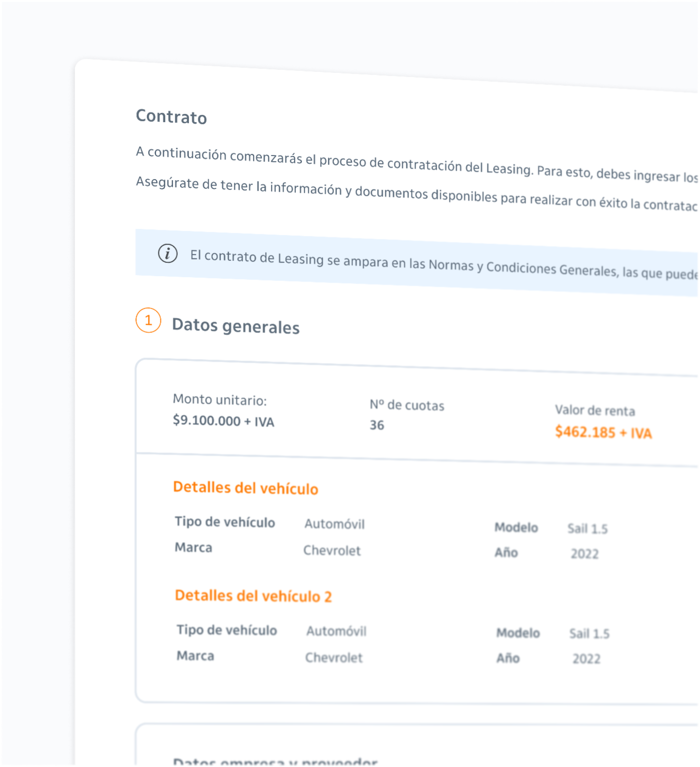Click 'Tipo de vehículo' label under vehículo 2
This screenshot has height=767, width=700.
point(227,630)
